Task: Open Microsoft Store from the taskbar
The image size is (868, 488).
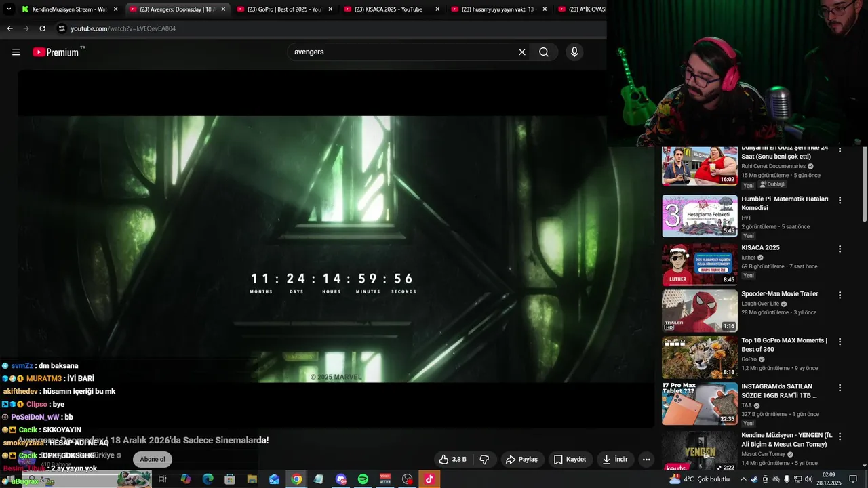Action: [x=230, y=479]
